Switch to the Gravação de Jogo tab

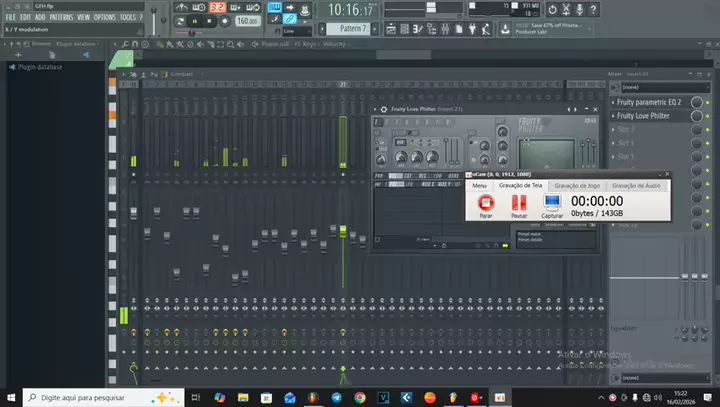click(577, 185)
